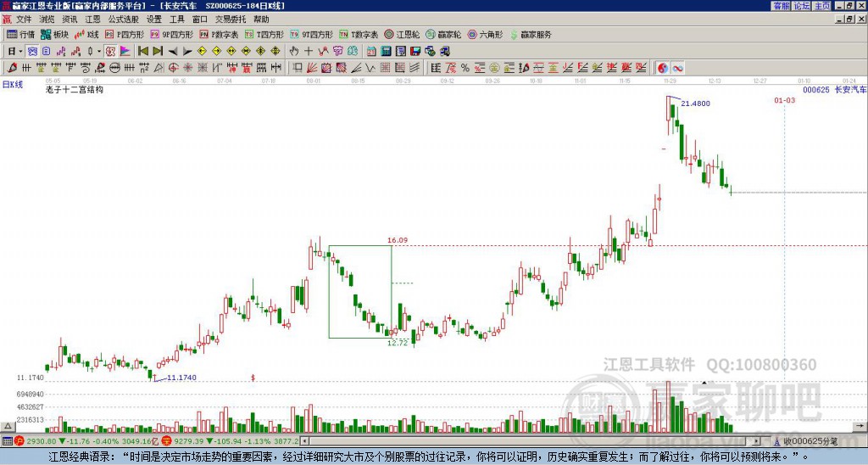Screen dimensions: 868x465
Task: Select the hand pan tool
Action: click(294, 52)
